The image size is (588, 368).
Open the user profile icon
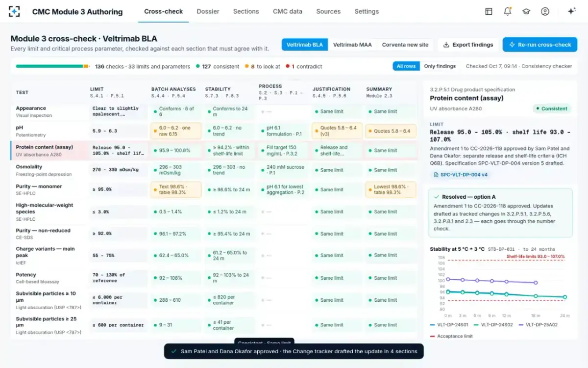tap(545, 11)
